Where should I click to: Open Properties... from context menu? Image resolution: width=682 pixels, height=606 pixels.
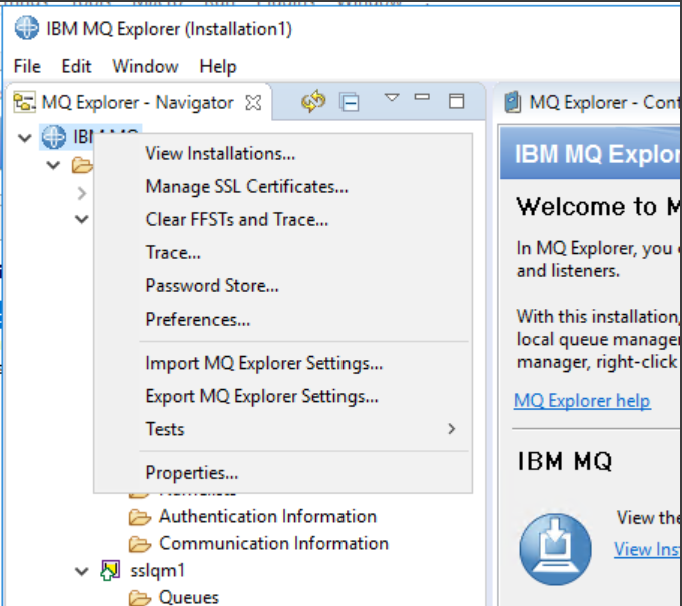283,473
